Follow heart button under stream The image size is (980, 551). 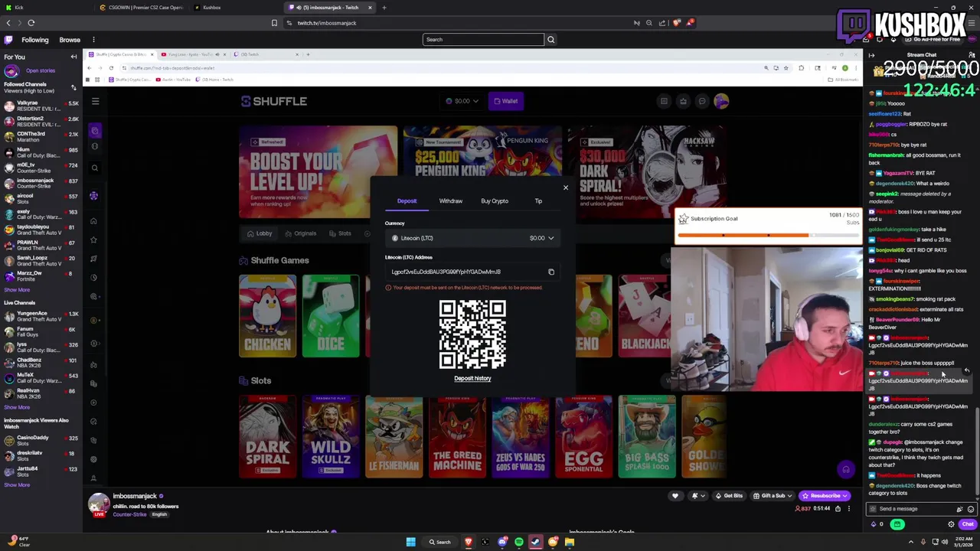[675, 496]
